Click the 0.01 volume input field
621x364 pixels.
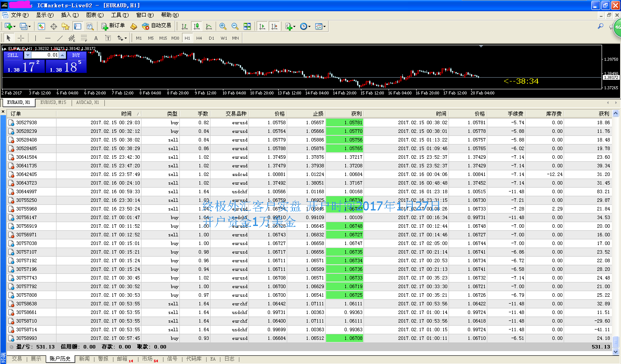(x=45, y=55)
